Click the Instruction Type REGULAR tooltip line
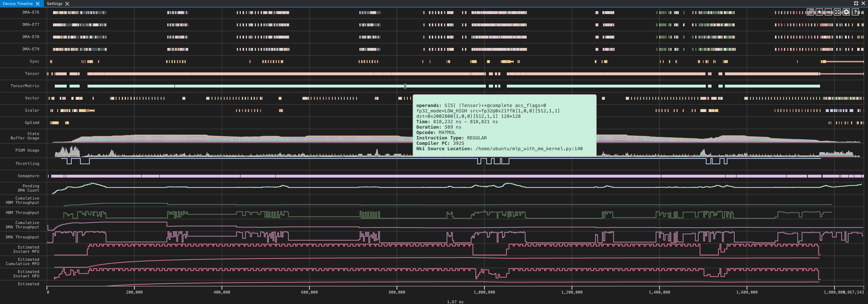 tap(451, 138)
